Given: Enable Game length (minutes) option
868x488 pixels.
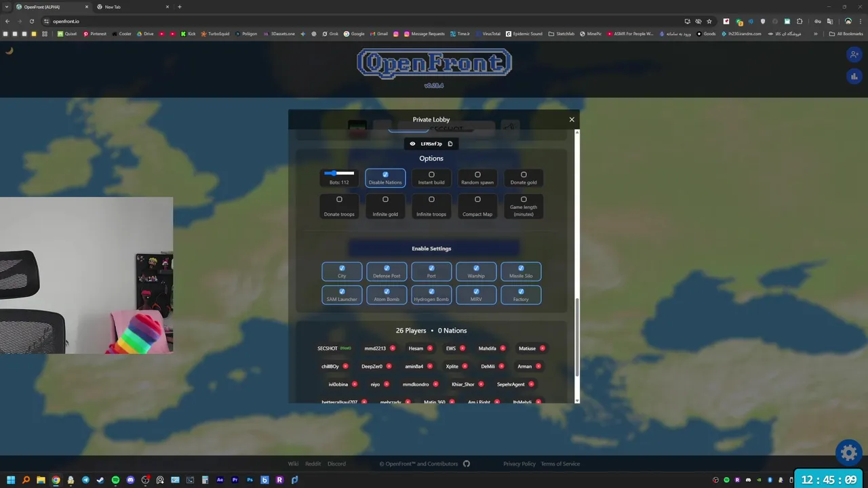Looking at the screenshot, I should (524, 206).
